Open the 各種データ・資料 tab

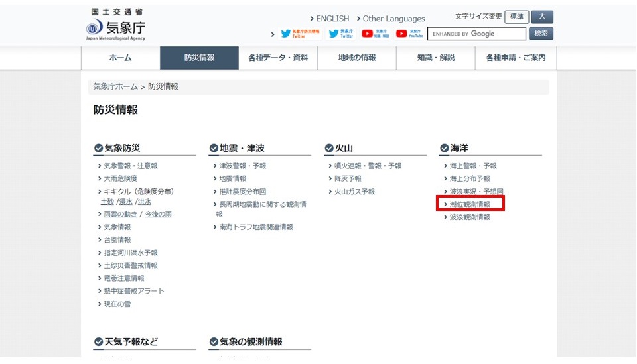click(278, 58)
